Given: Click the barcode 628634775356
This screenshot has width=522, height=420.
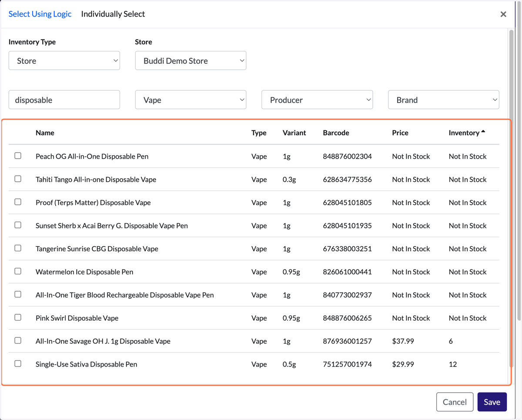Looking at the screenshot, I should pyautogui.click(x=347, y=179).
